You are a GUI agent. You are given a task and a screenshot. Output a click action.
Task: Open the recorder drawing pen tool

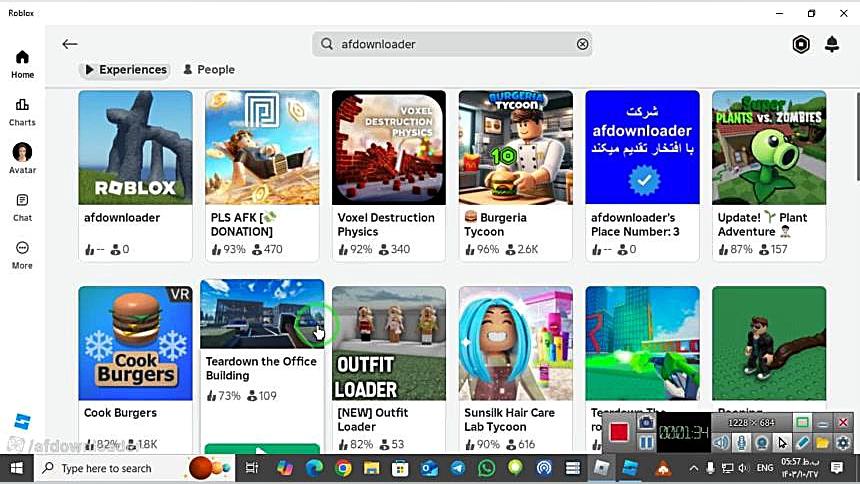(x=802, y=442)
